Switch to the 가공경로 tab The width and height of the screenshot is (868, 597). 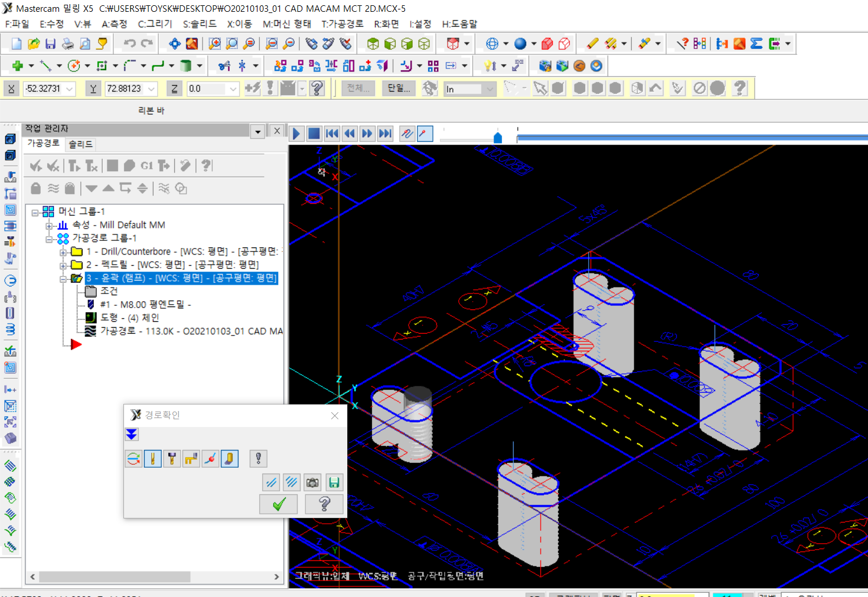point(44,143)
